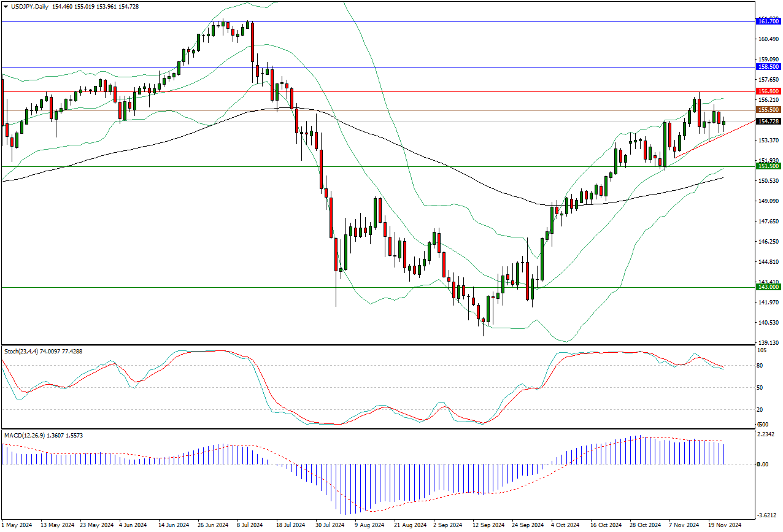Click the blue 161.700 price label
Screen dimensions: 783x532
[768, 21]
